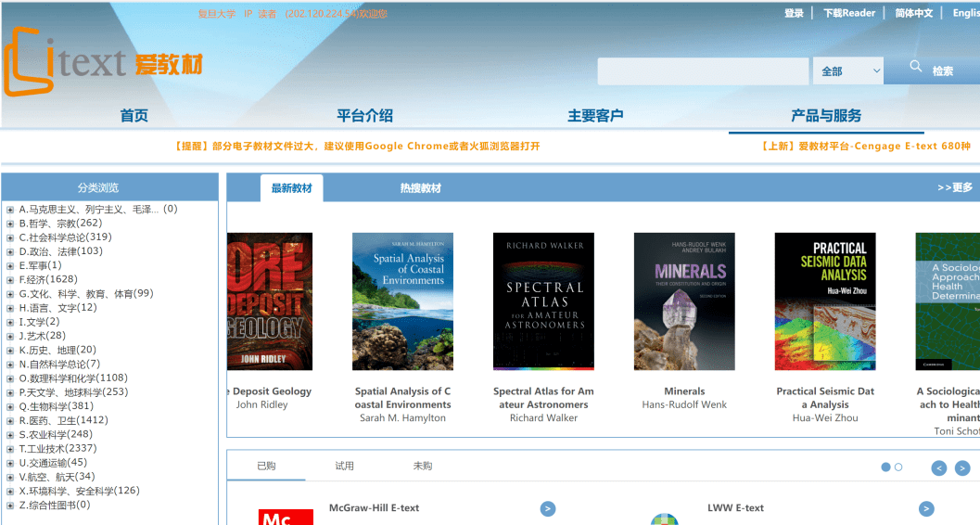
Task: Open LWW E-text arrow icon
Action: [x=926, y=508]
